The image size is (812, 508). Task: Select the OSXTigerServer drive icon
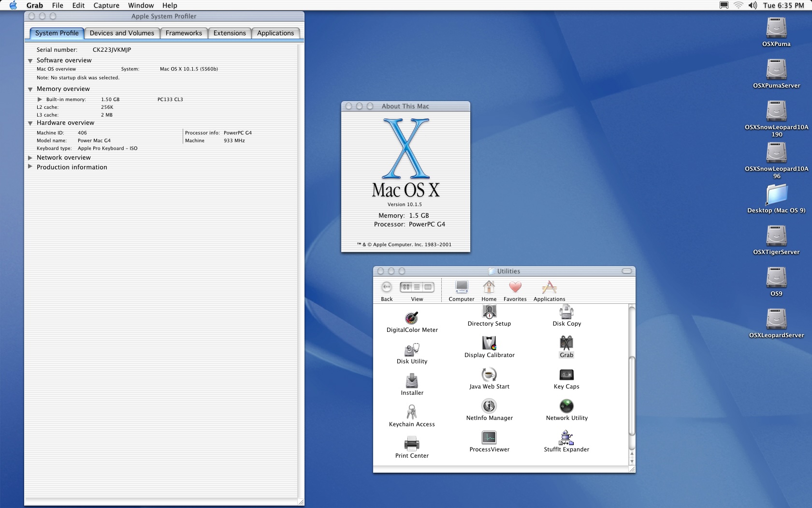point(776,236)
